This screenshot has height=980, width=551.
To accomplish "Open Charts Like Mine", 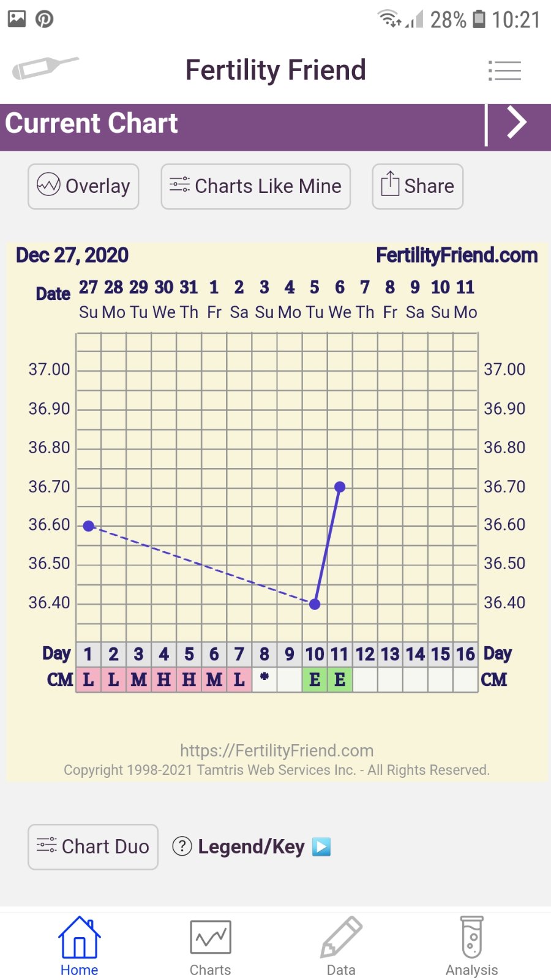I will click(x=256, y=186).
